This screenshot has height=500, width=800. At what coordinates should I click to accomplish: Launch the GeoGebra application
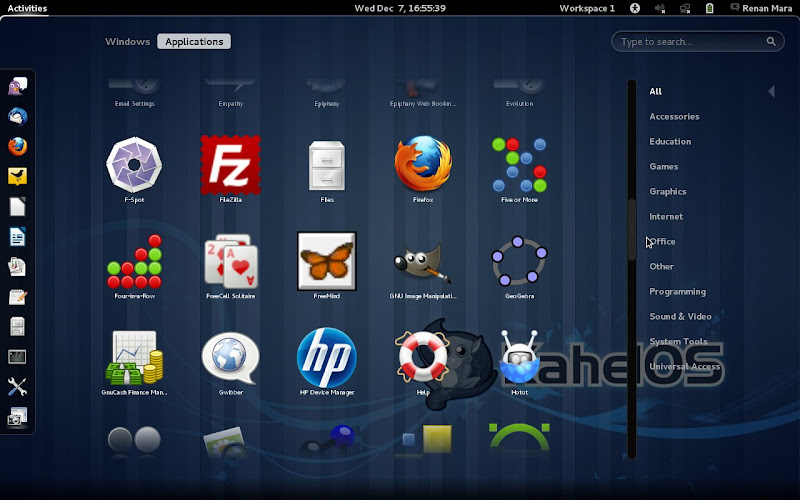519,261
